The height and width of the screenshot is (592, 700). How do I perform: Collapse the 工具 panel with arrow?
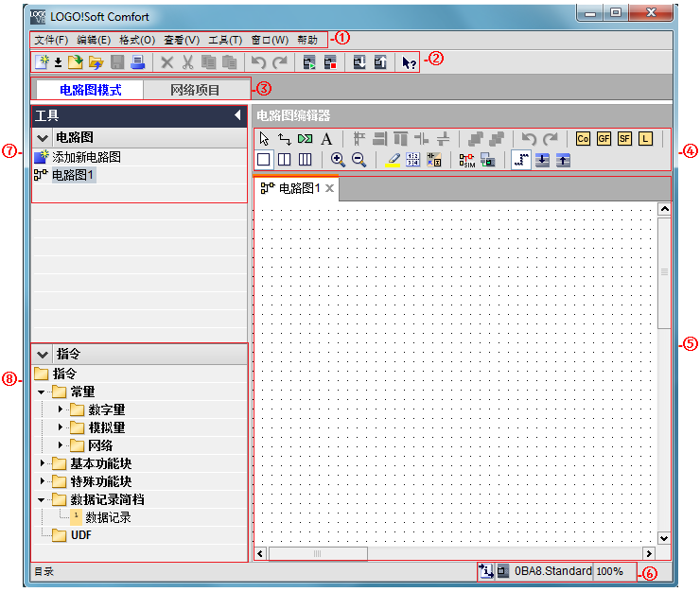tap(237, 115)
